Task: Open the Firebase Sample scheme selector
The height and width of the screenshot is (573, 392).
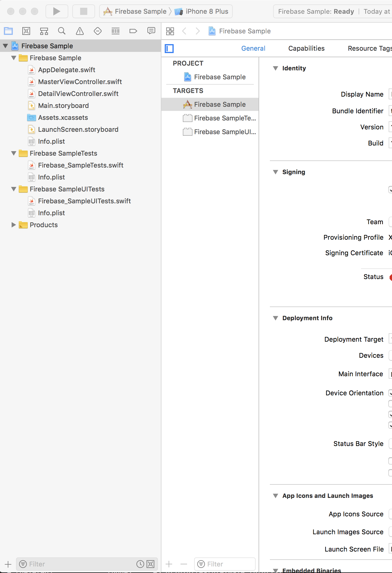Action: click(135, 11)
